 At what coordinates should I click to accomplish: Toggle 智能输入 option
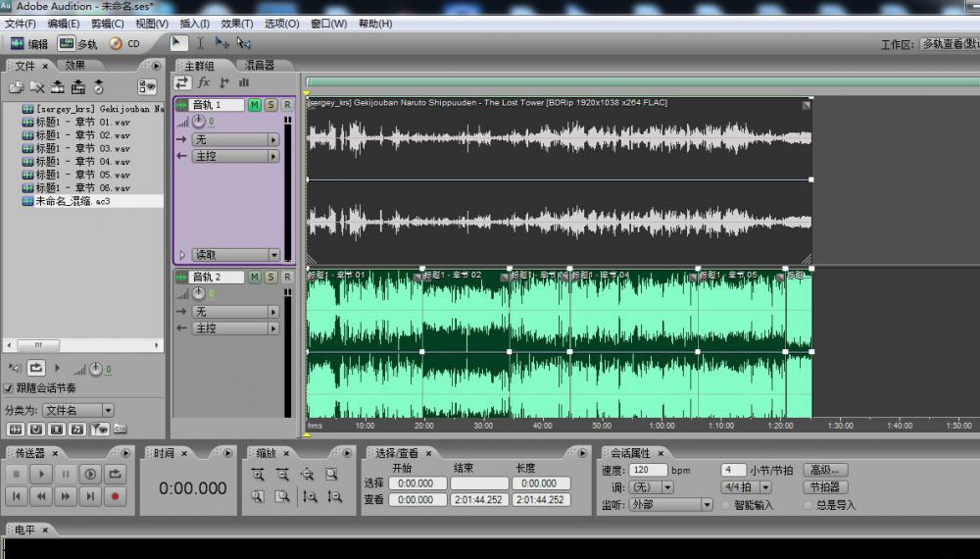[726, 505]
